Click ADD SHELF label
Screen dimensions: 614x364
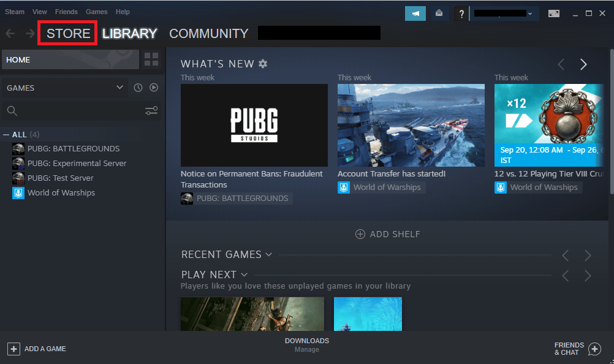395,234
